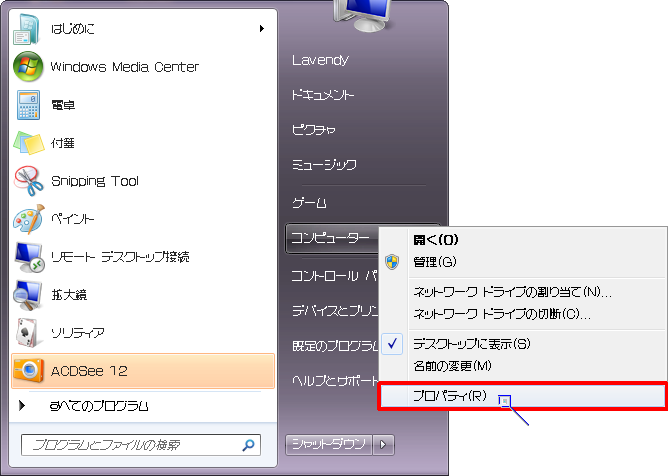Select ネットワーク ドライブの割り当て(N) menu entry
Screen dimensions: 668x476
coord(512,292)
